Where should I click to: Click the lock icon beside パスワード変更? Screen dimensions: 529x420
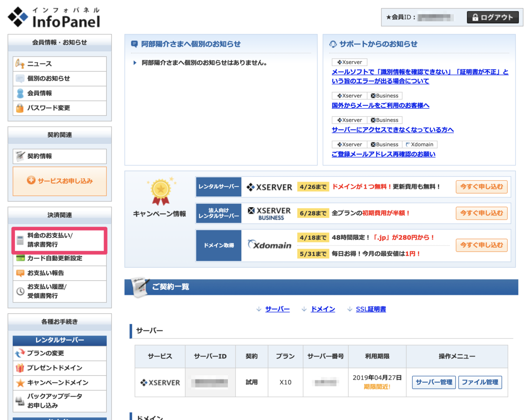coord(20,108)
